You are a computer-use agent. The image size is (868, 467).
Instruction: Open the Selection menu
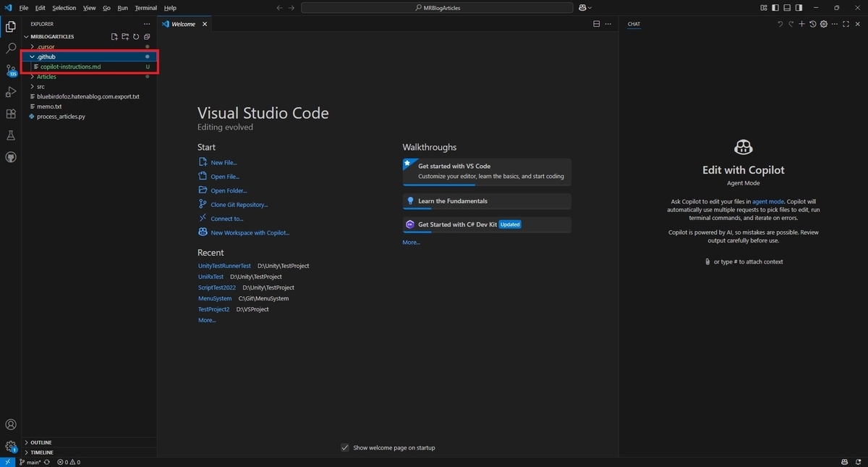point(64,8)
